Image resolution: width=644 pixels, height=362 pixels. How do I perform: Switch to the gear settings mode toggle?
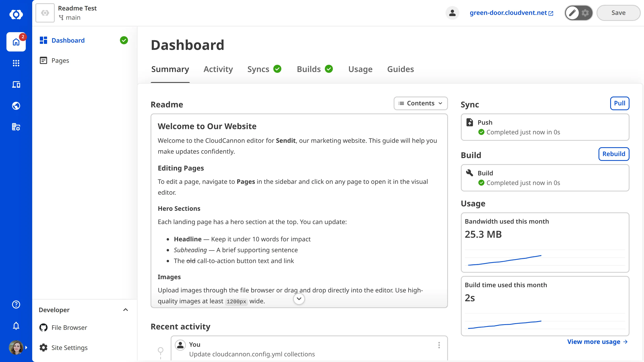[585, 13]
